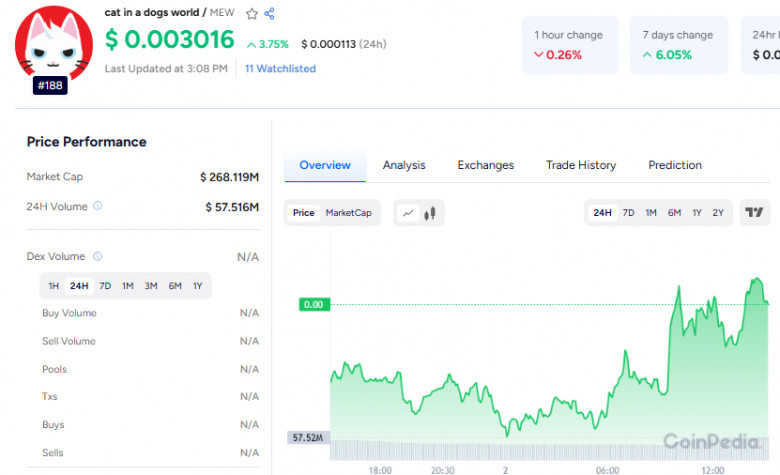Click the Buy Volume row label
The height and width of the screenshot is (475, 780).
tap(69, 313)
